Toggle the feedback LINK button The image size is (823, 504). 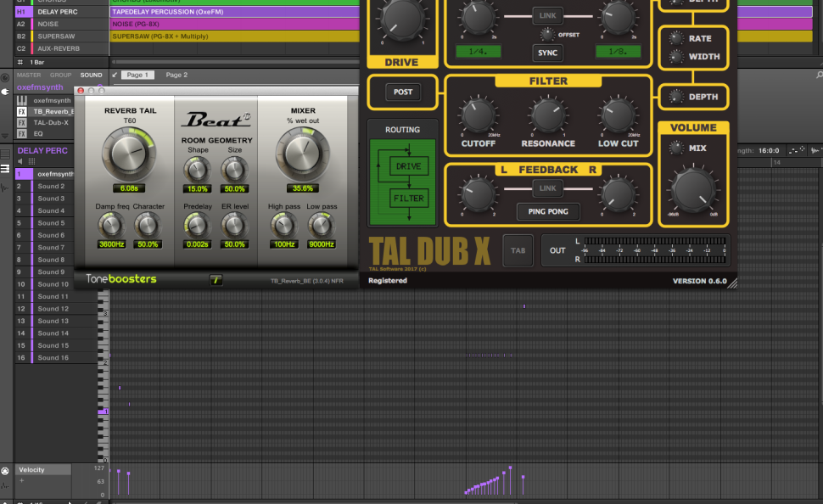[x=547, y=188]
